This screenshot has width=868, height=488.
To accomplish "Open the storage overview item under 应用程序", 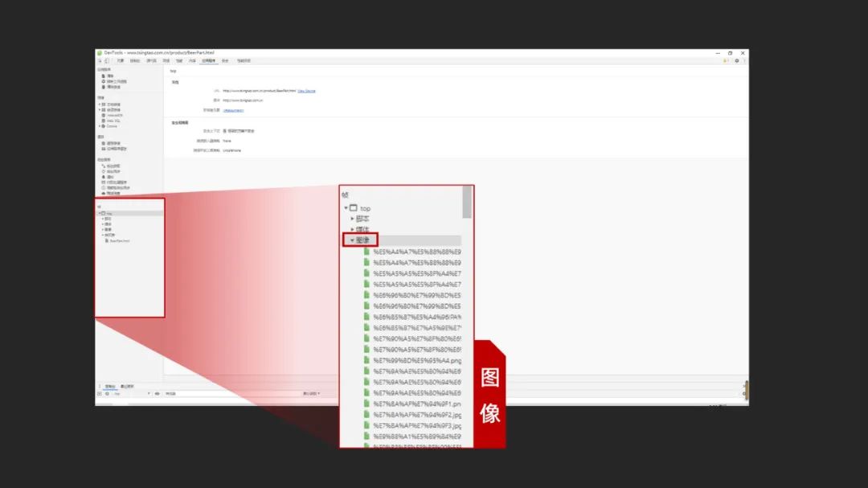I will pyautogui.click(x=111, y=87).
